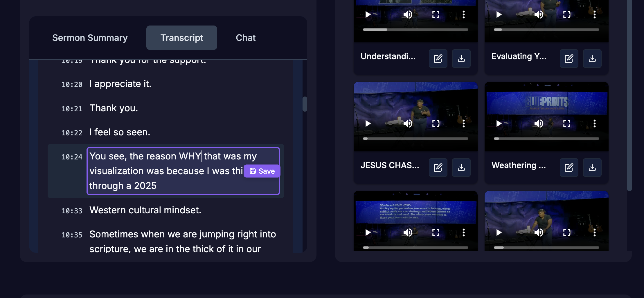Open more options on Weathering video
The height and width of the screenshot is (298, 644).
click(594, 123)
